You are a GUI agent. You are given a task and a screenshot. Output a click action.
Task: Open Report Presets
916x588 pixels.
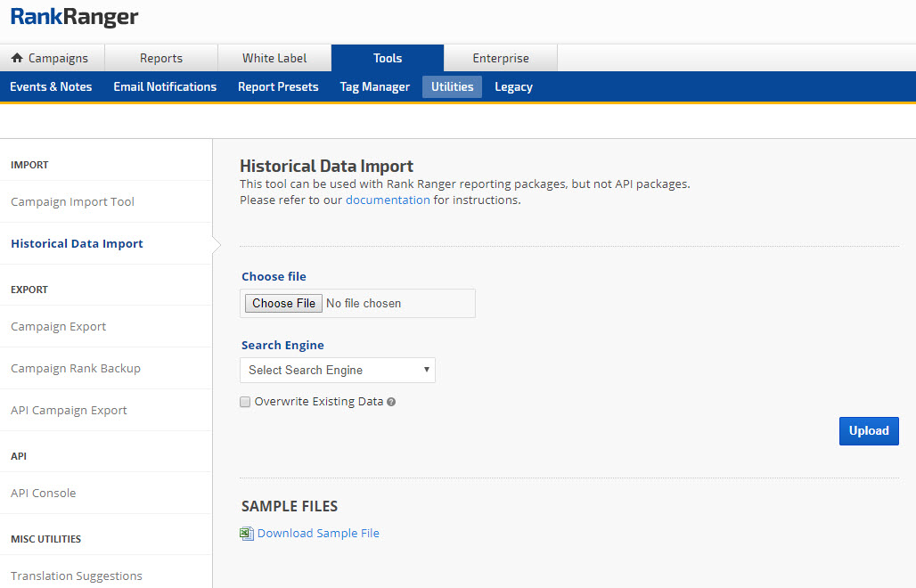(x=278, y=86)
